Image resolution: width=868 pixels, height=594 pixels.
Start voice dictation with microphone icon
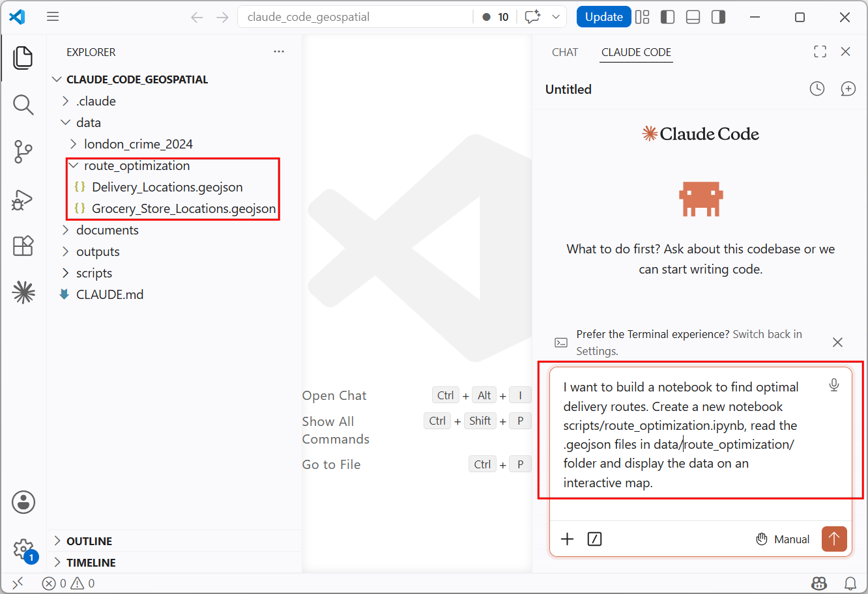pos(834,385)
